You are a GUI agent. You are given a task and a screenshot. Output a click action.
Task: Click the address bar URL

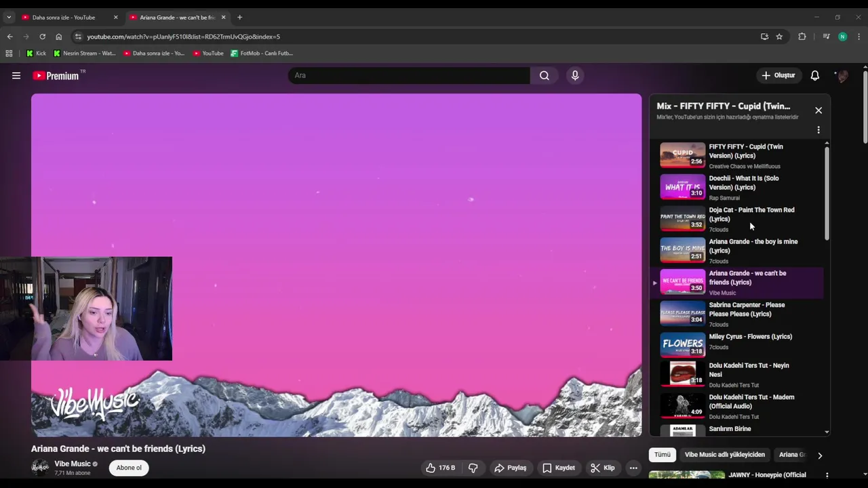click(x=183, y=37)
